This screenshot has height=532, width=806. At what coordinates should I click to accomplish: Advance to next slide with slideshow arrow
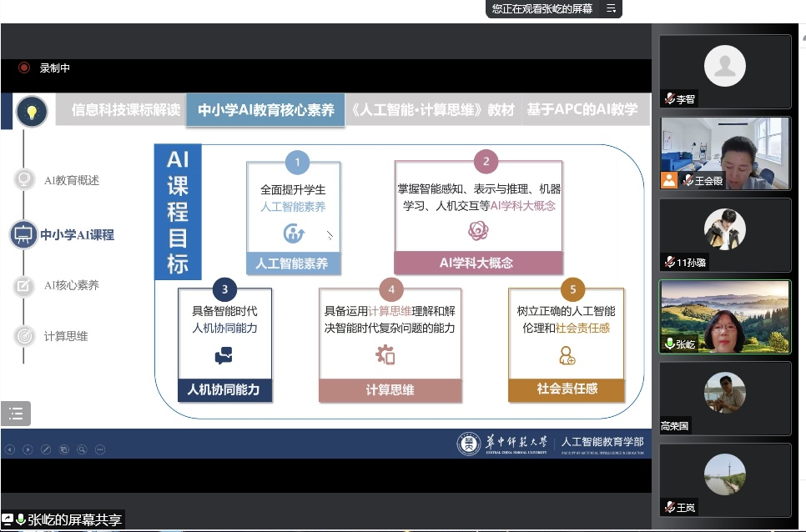pos(28,449)
